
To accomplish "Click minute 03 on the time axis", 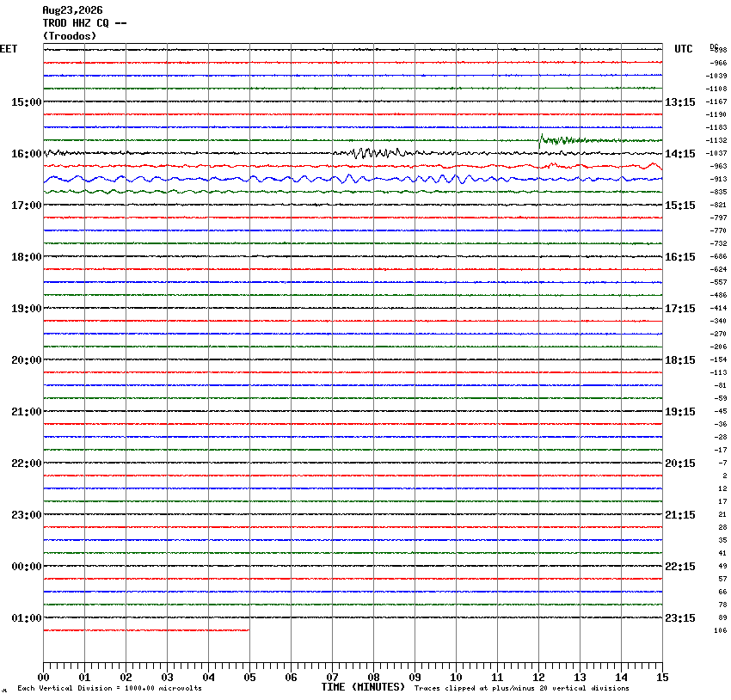I will coord(168,678).
